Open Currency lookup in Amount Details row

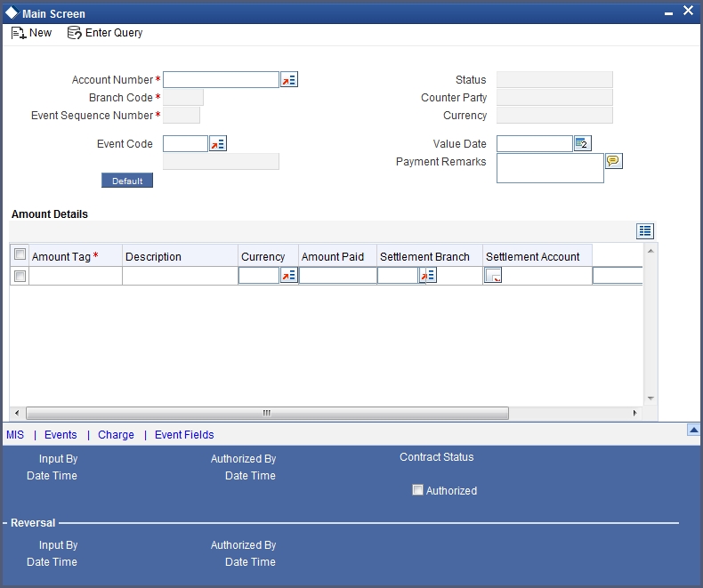click(x=289, y=275)
